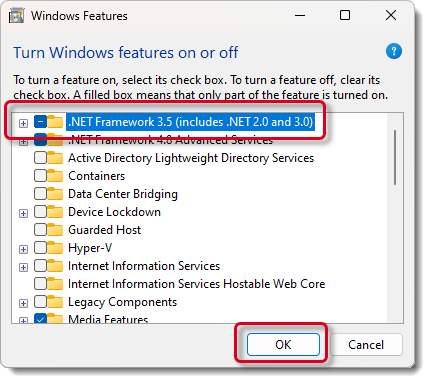Enable the Containers checkbox
This screenshot has height=383, width=430.
(40, 176)
